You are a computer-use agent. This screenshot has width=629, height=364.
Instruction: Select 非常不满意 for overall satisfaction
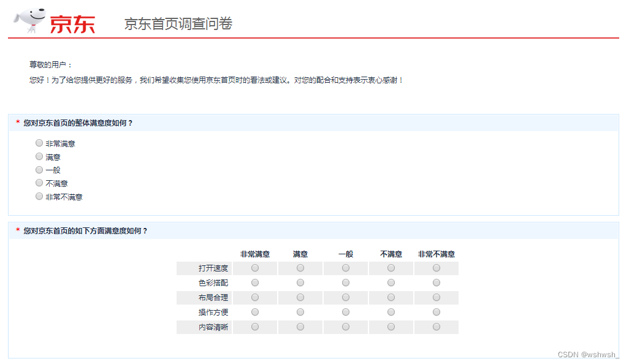tap(39, 196)
